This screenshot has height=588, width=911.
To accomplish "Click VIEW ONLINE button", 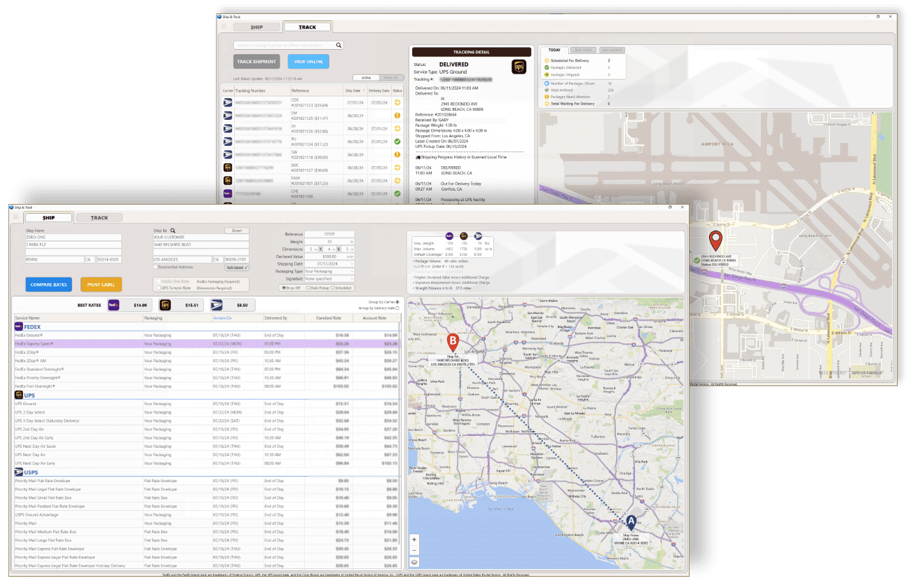I will [x=308, y=62].
